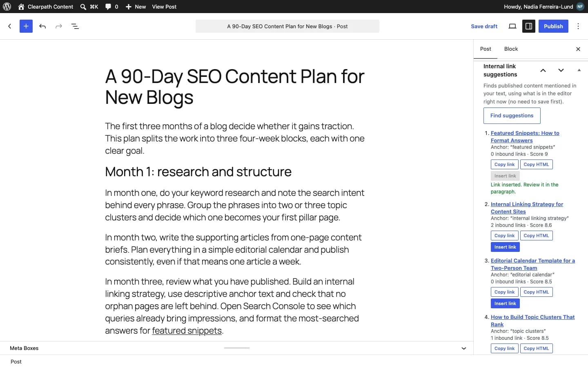
Task: Insert link for Internal Linking Strategy suggestion
Action: coord(505,247)
